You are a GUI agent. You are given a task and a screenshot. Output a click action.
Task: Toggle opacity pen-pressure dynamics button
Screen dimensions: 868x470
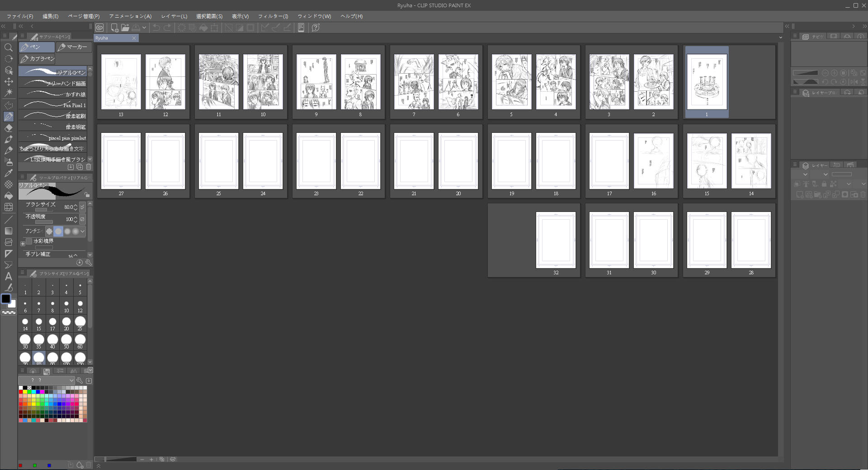(82, 219)
